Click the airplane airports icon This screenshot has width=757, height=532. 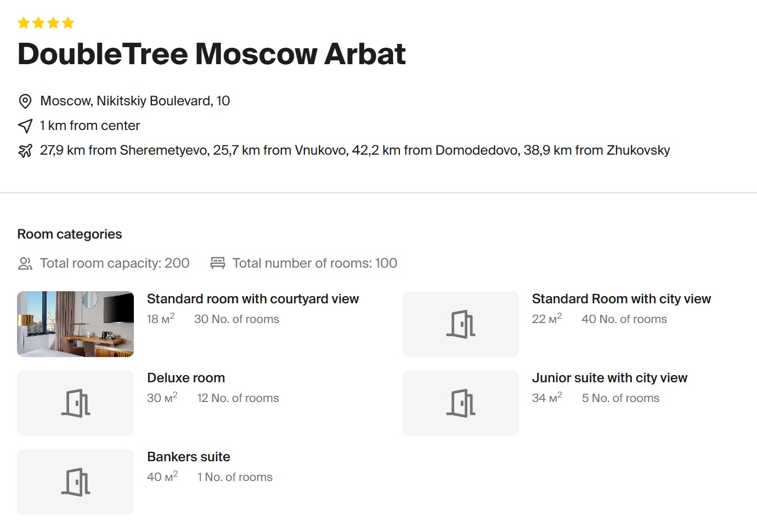coord(25,151)
